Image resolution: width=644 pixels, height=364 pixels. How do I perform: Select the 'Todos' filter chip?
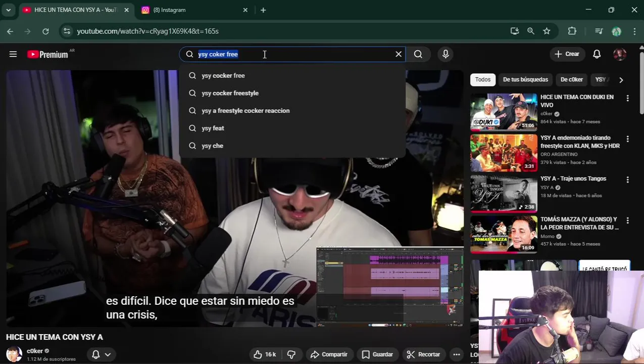(482, 79)
